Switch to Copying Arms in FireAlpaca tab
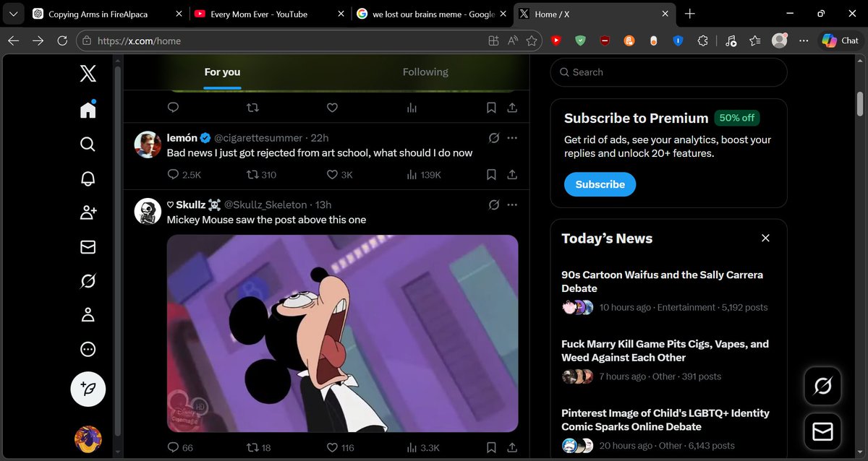The width and height of the screenshot is (868, 461). point(107,14)
